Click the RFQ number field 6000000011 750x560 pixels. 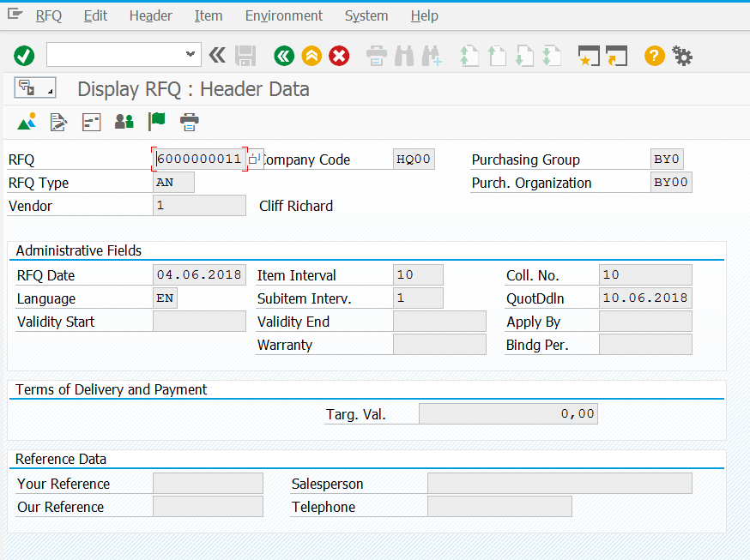click(x=199, y=159)
